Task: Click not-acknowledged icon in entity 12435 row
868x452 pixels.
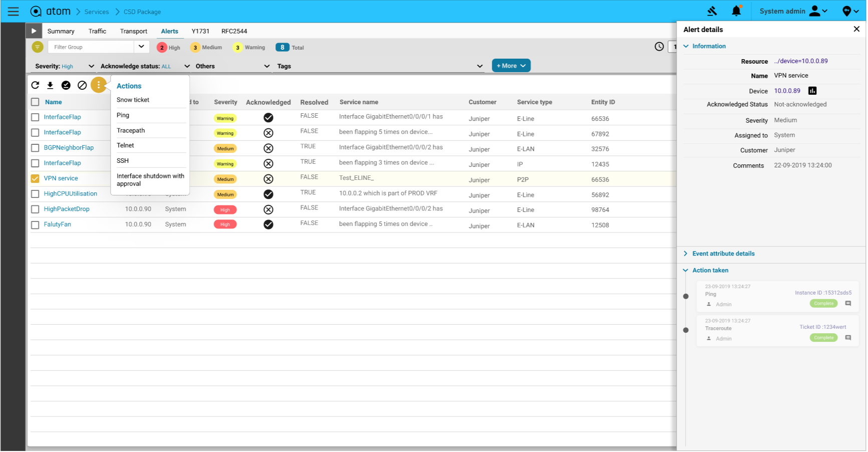Action: (268, 164)
